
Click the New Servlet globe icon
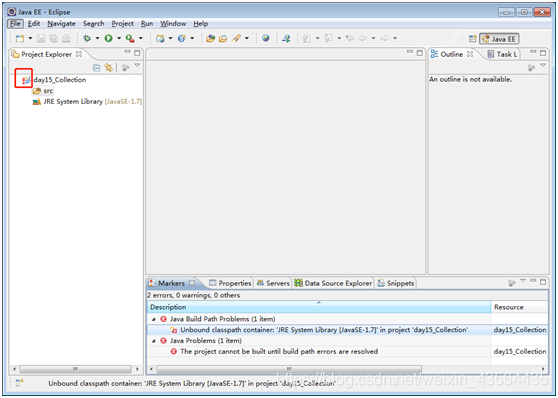[x=181, y=38]
